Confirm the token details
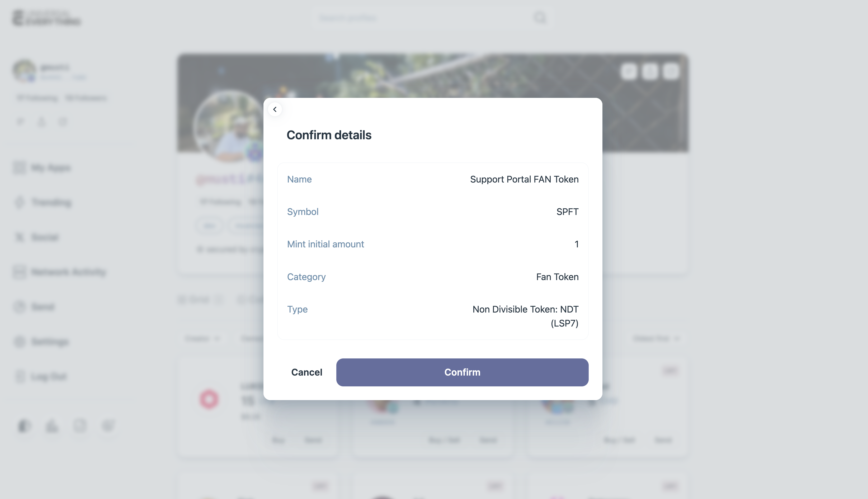868x499 pixels. coord(462,372)
